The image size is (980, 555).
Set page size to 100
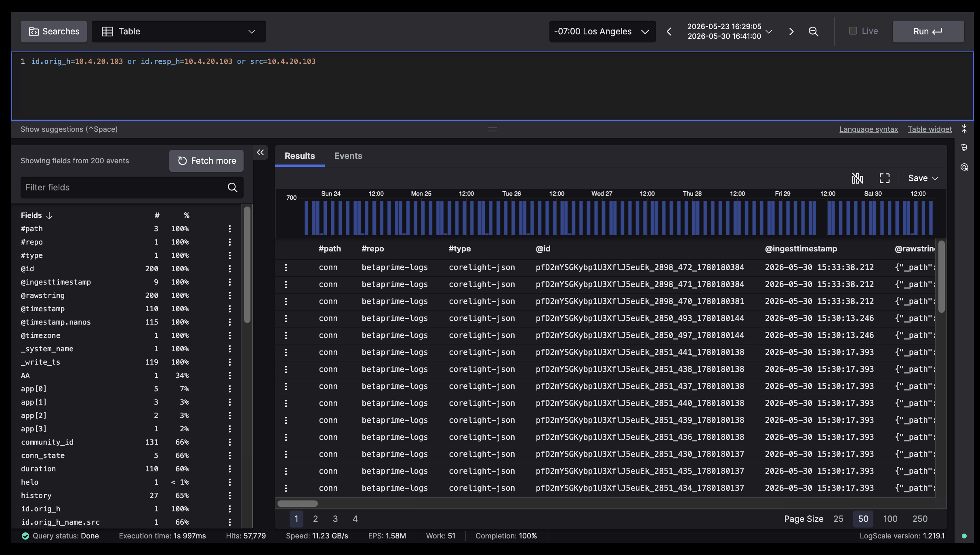pos(890,519)
